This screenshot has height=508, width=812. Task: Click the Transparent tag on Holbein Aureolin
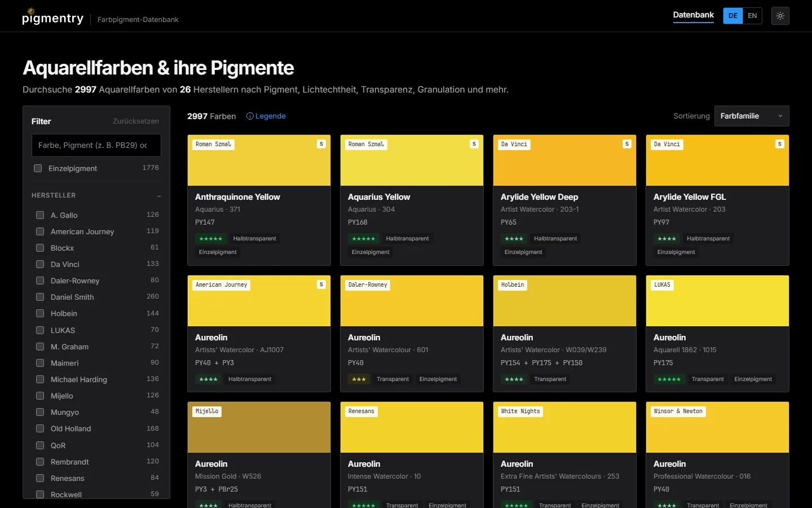point(550,379)
